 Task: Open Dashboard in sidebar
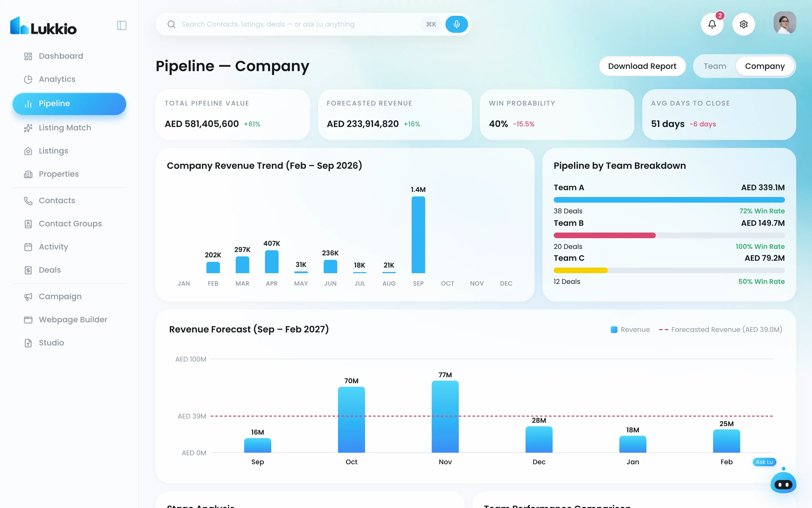pyautogui.click(x=69, y=56)
